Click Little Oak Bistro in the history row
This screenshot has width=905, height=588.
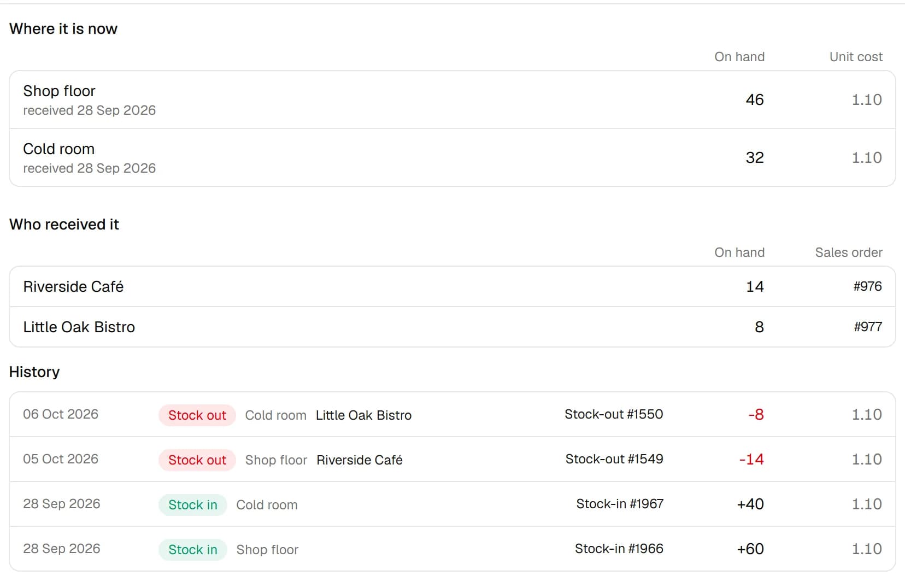[363, 415]
